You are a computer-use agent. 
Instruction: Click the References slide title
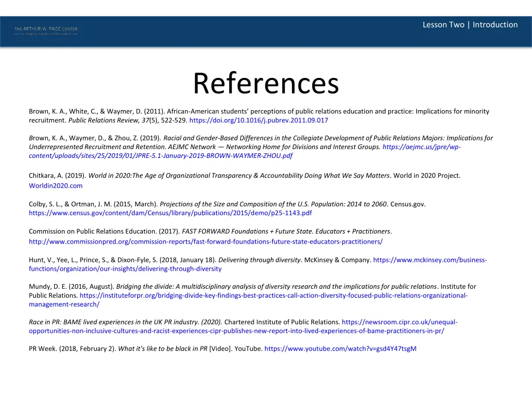266,84
